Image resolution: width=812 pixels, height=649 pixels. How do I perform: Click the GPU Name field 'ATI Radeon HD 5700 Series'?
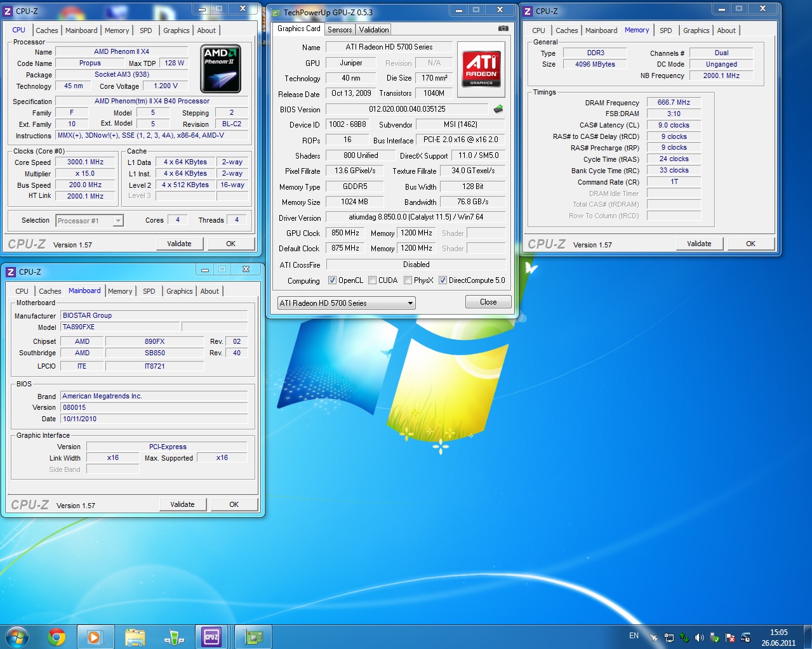[389, 47]
